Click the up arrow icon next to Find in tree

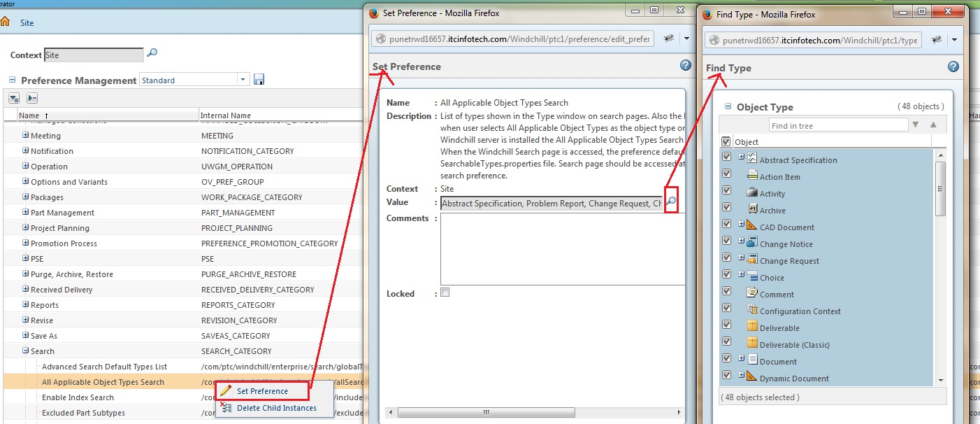tap(932, 125)
